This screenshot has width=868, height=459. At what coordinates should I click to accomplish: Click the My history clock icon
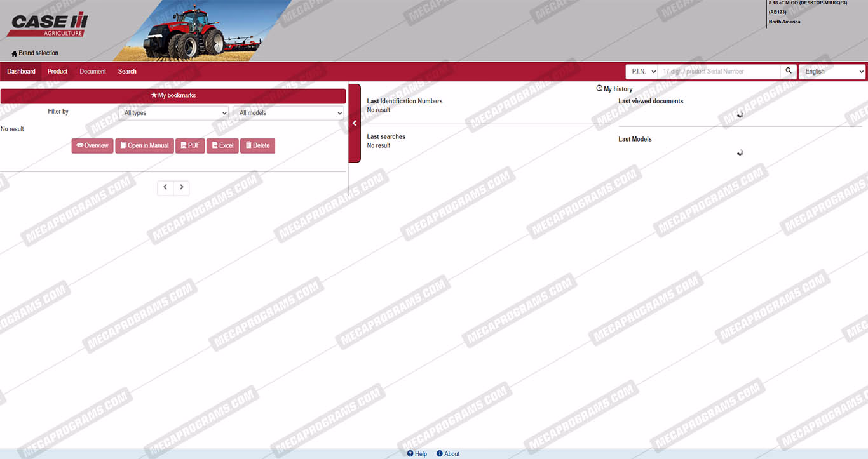tap(599, 89)
